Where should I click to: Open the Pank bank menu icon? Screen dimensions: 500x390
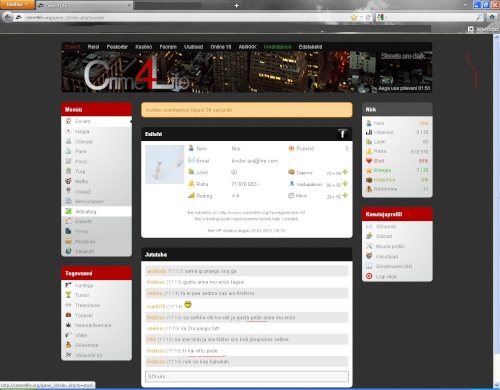pyautogui.click(x=68, y=151)
